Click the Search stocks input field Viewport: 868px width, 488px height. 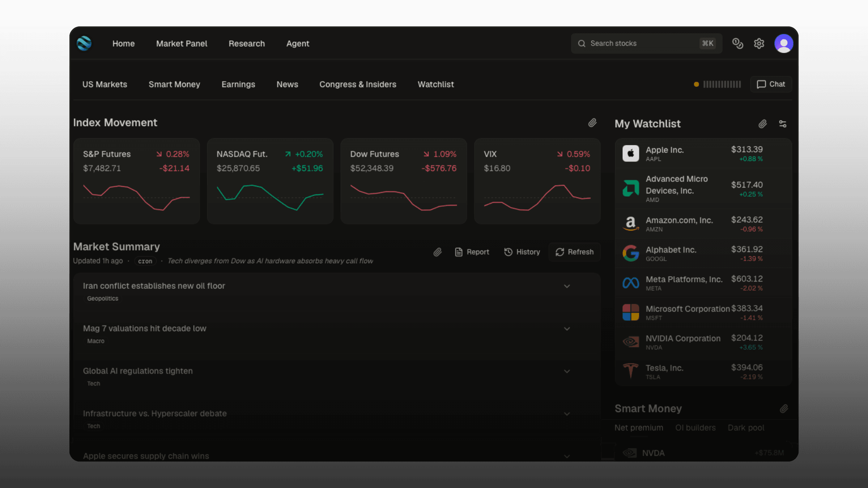click(x=646, y=43)
